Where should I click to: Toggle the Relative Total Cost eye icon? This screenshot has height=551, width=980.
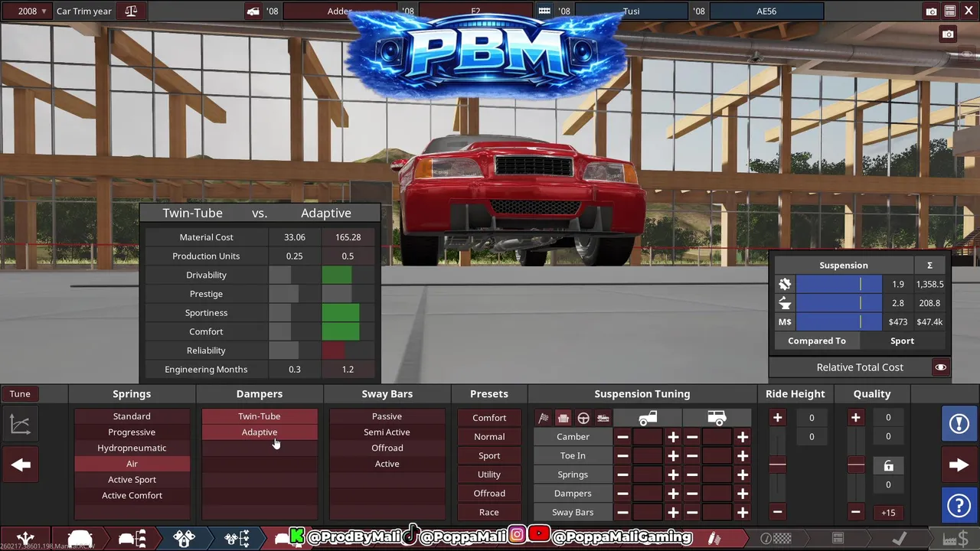[x=940, y=367]
